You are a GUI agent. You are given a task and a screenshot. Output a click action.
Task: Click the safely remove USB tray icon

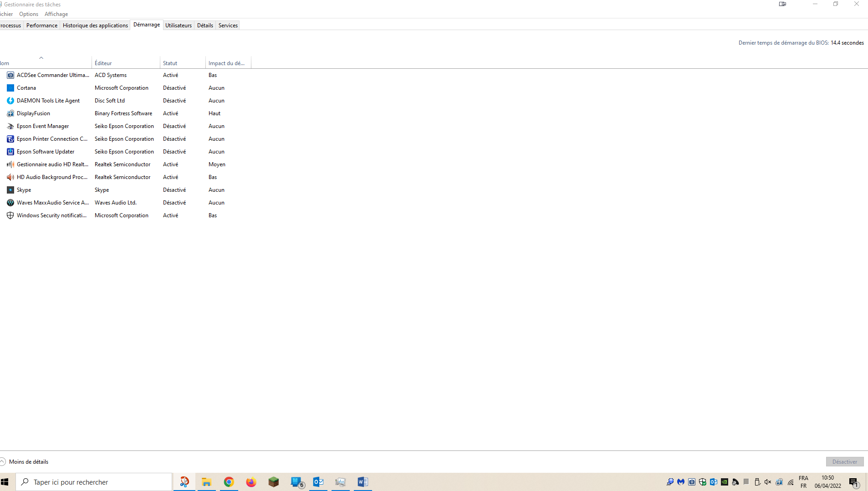coord(757,482)
